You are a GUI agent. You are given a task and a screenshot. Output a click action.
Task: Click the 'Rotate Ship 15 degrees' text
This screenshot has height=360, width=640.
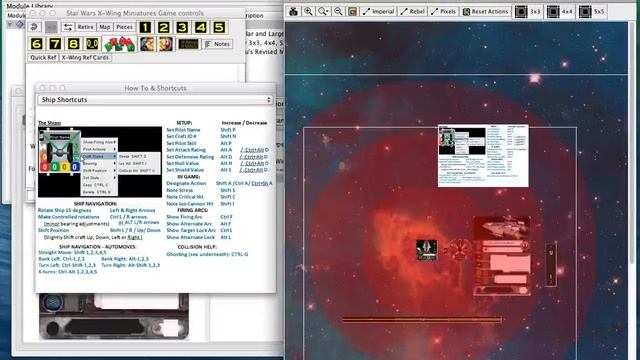point(64,210)
